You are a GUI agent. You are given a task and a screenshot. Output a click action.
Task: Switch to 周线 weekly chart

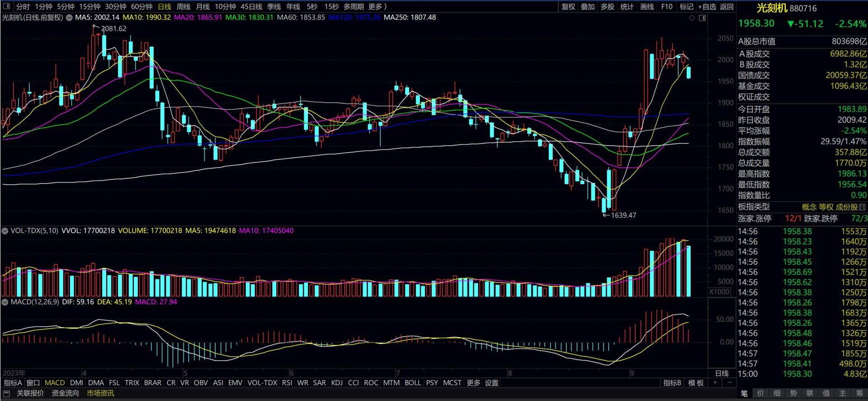click(x=184, y=7)
